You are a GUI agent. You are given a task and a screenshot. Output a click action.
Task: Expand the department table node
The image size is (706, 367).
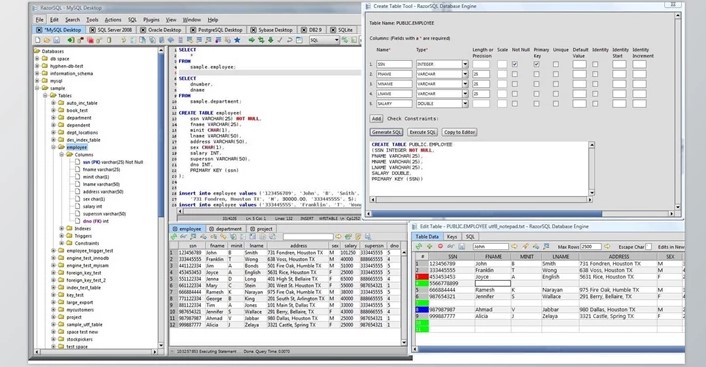click(53, 118)
